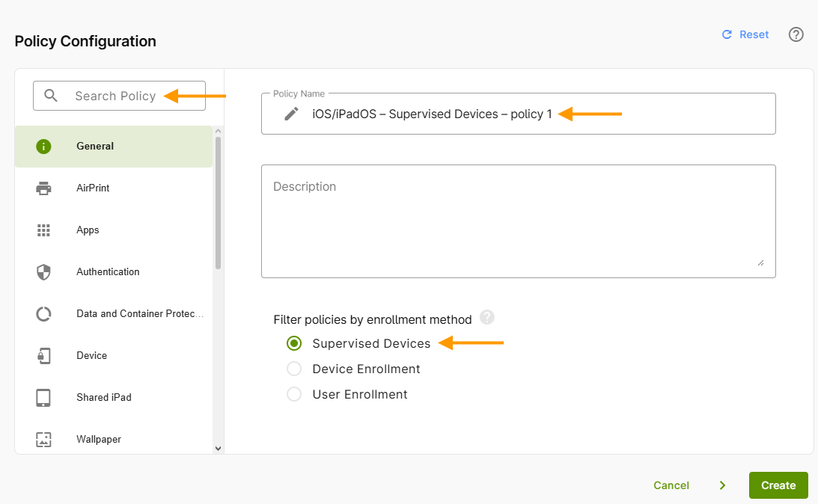Click the Device lock icon

44,356
